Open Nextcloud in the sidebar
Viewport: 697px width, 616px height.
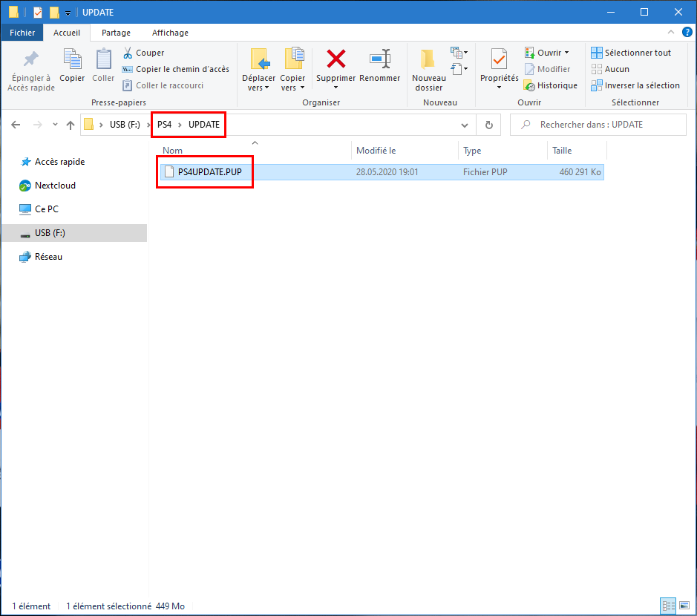[x=48, y=186]
